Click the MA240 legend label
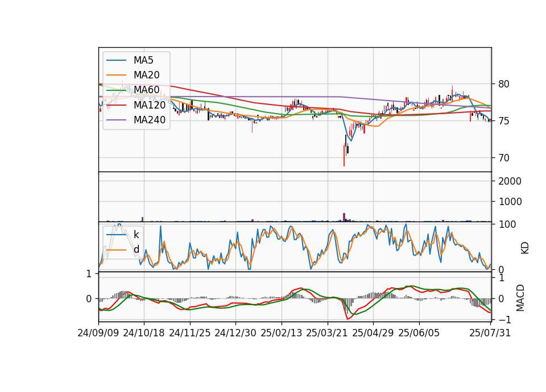This screenshot has width=546, height=392. coord(150,120)
